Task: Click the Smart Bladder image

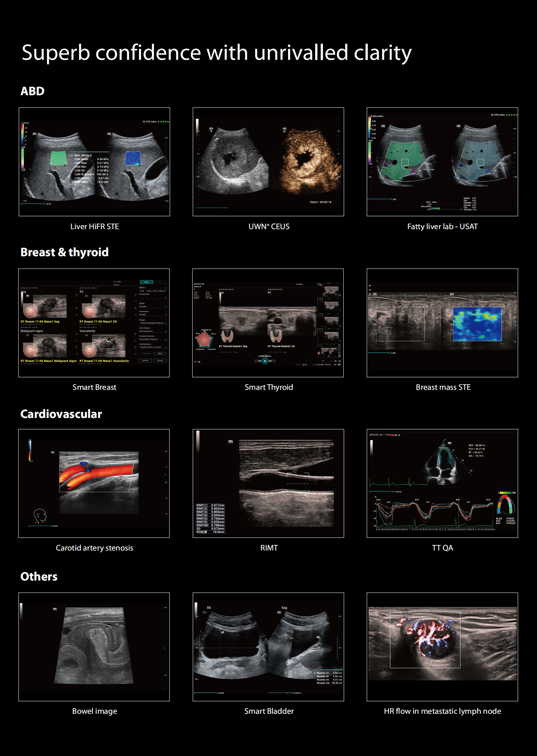Action: click(268, 647)
